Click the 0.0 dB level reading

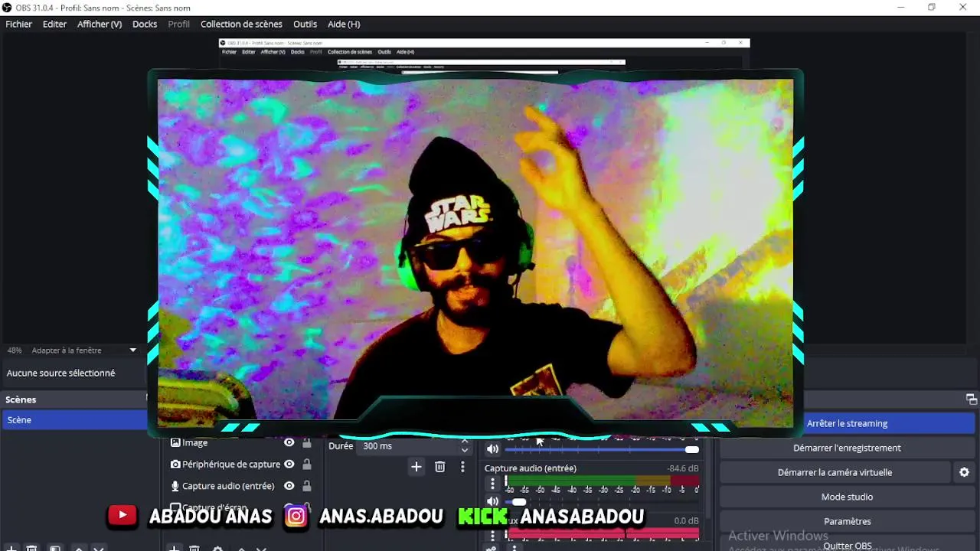pos(686,520)
